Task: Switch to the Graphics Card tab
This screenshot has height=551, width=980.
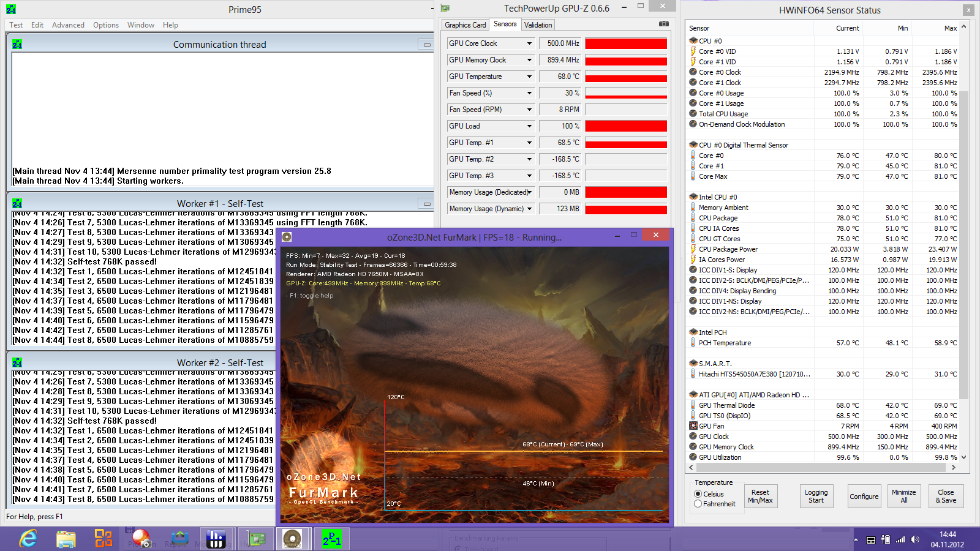Action: click(466, 25)
